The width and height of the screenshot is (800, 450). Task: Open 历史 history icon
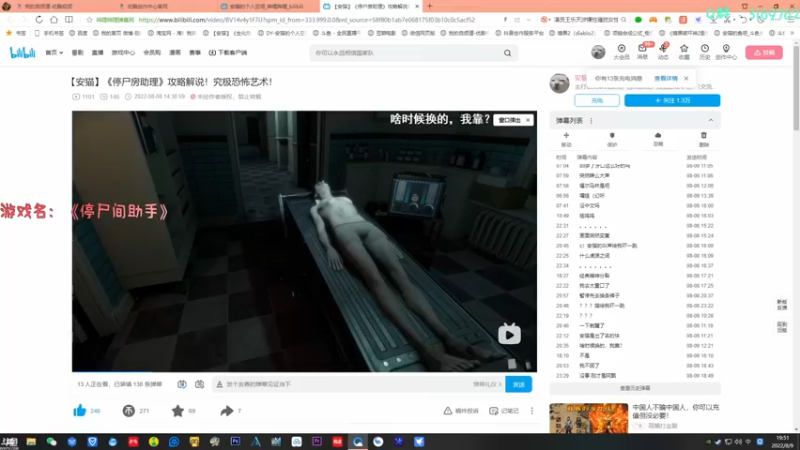pyautogui.click(x=705, y=52)
